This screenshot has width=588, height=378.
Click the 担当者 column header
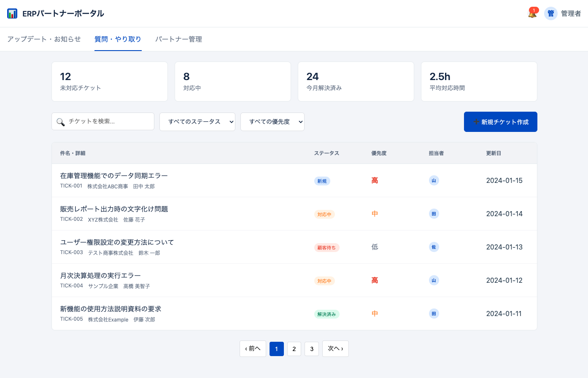tap(436, 153)
